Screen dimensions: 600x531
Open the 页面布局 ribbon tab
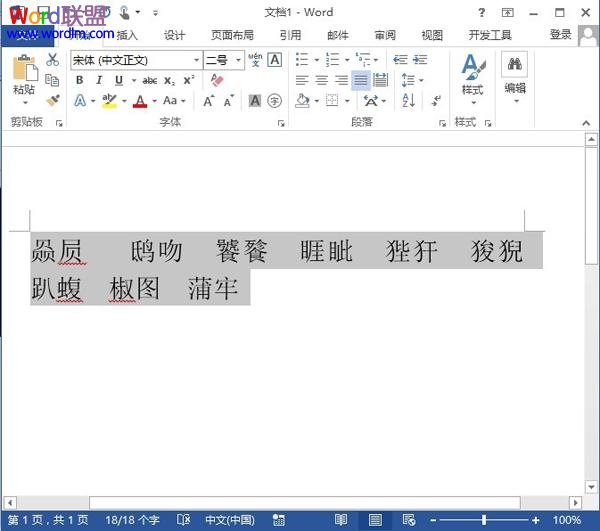coord(232,35)
